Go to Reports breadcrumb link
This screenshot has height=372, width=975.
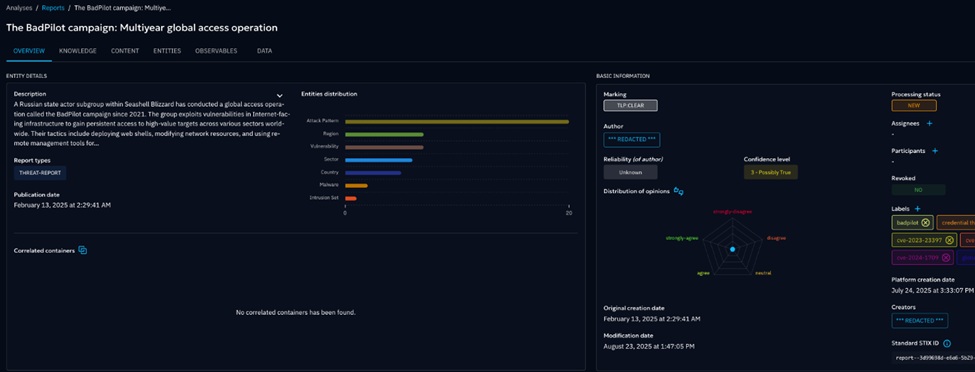[x=53, y=9]
